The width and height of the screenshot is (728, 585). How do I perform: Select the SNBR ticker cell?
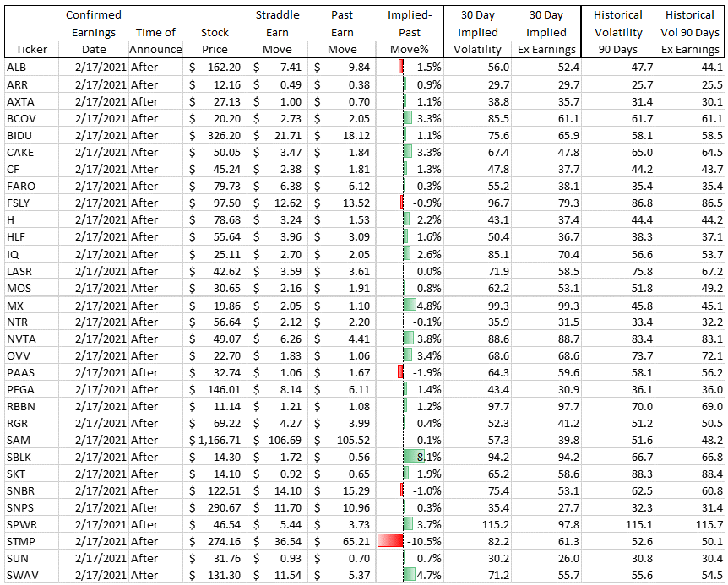pyautogui.click(x=31, y=490)
